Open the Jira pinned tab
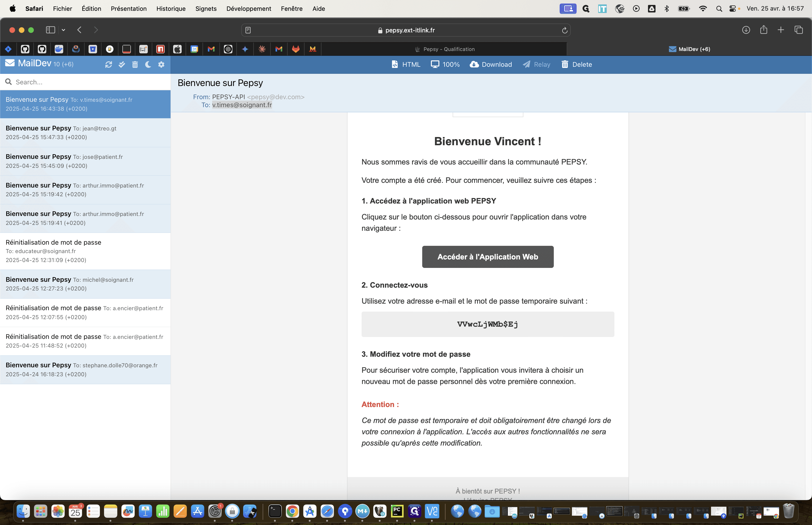Viewport: 812px width, 525px height. point(8,49)
